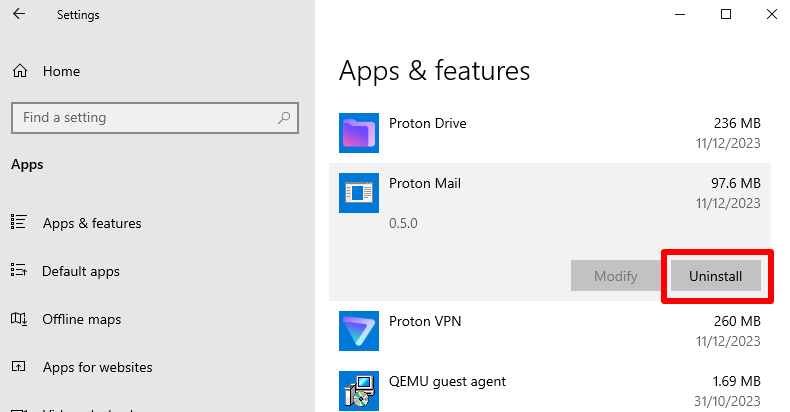Open Default apps settings

click(81, 271)
